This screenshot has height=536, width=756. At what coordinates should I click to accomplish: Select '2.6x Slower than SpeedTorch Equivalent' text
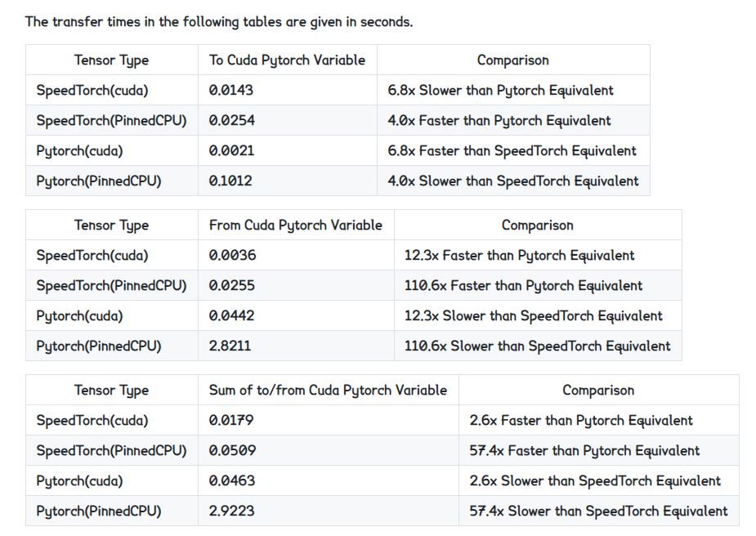tap(595, 480)
